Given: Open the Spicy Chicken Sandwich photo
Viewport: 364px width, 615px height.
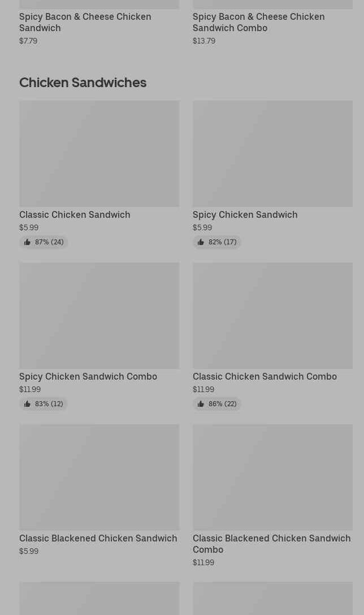Looking at the screenshot, I should pos(272,153).
